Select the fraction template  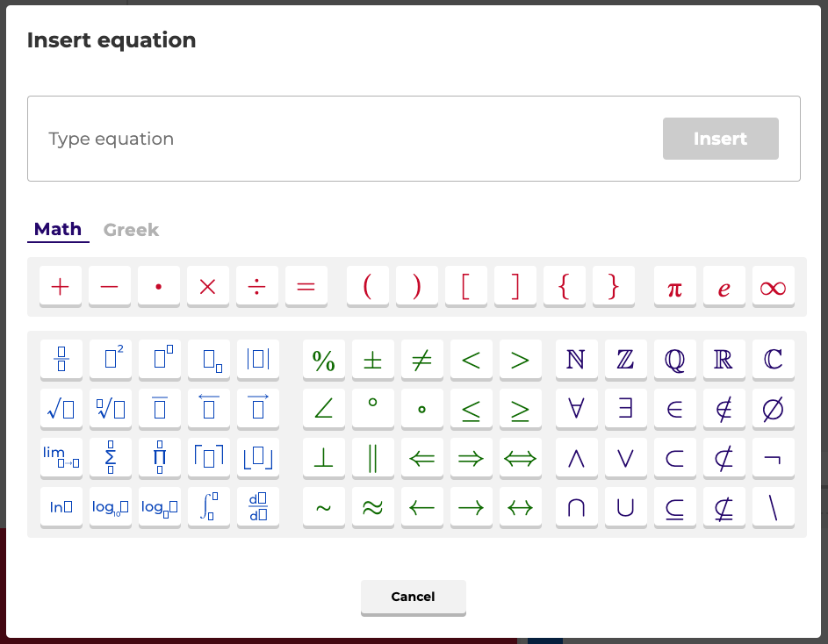(x=61, y=359)
